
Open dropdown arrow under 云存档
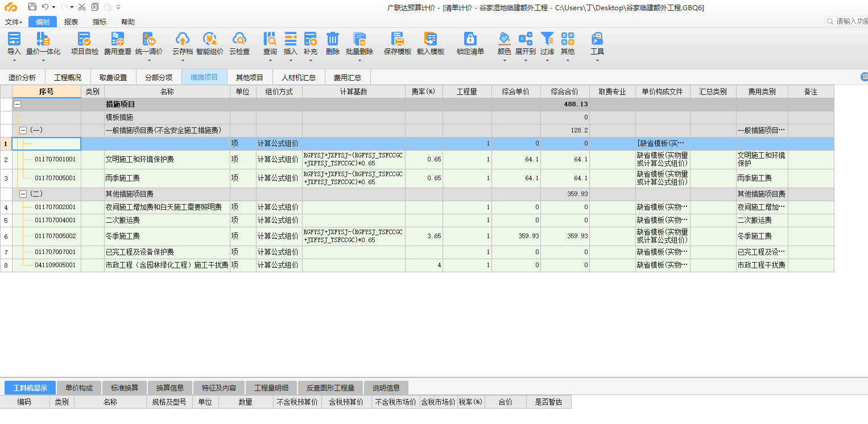183,60
